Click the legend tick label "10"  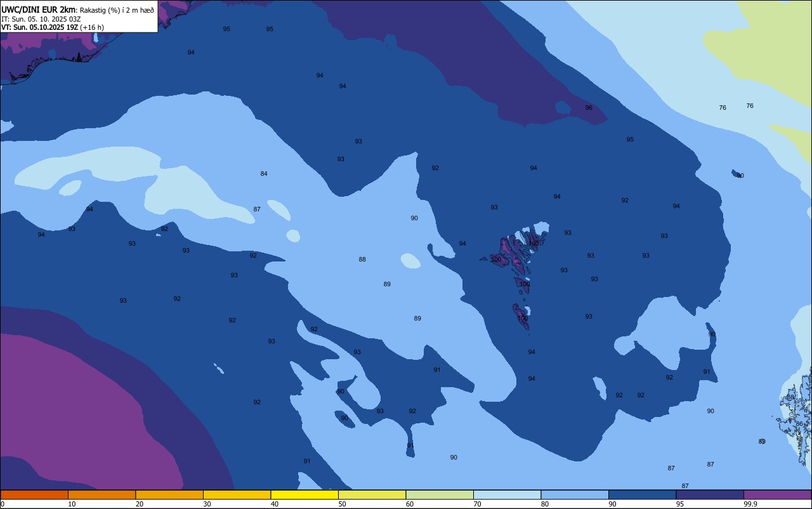pos(72,504)
